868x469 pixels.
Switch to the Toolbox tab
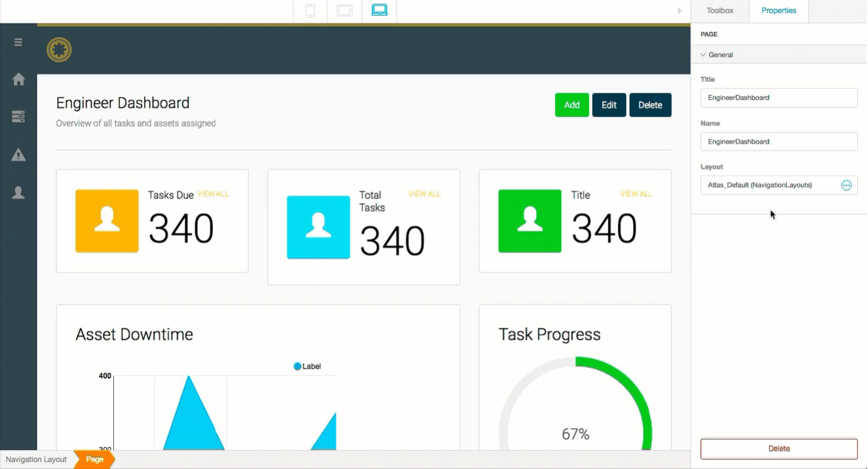pos(719,11)
